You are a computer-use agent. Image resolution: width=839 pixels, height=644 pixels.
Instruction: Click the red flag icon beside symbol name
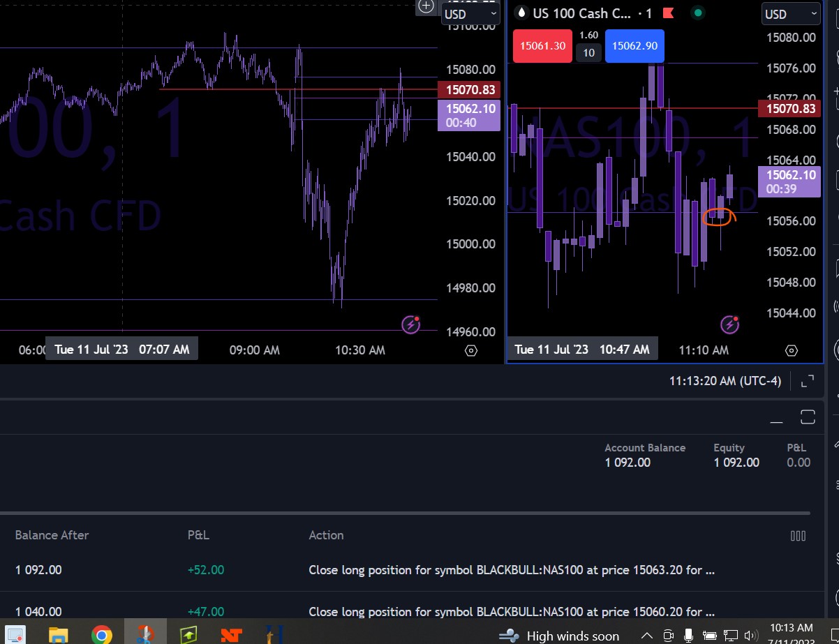click(667, 13)
